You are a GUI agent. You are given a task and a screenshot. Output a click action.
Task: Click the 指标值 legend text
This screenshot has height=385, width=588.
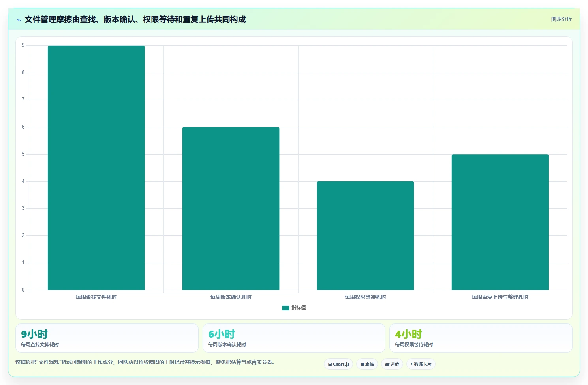(x=299, y=308)
